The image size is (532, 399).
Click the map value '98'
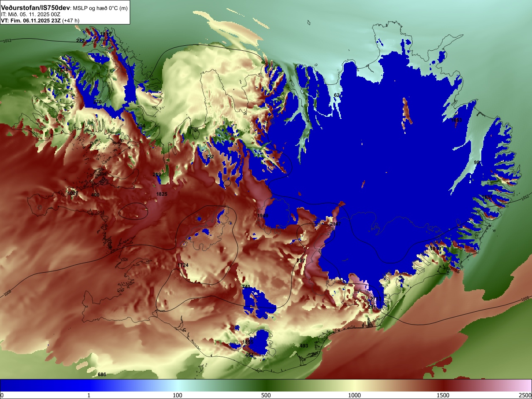pyautogui.click(x=477, y=163)
